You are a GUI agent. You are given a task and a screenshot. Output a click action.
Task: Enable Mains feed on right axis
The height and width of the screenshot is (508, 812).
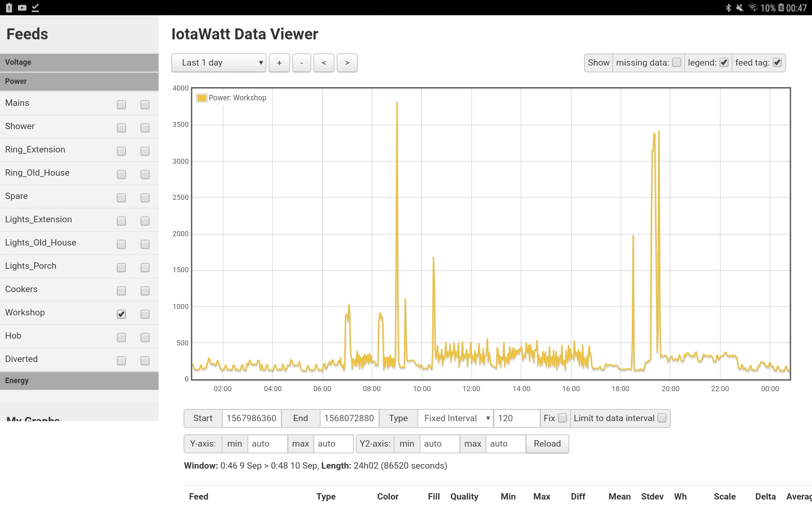coord(145,105)
